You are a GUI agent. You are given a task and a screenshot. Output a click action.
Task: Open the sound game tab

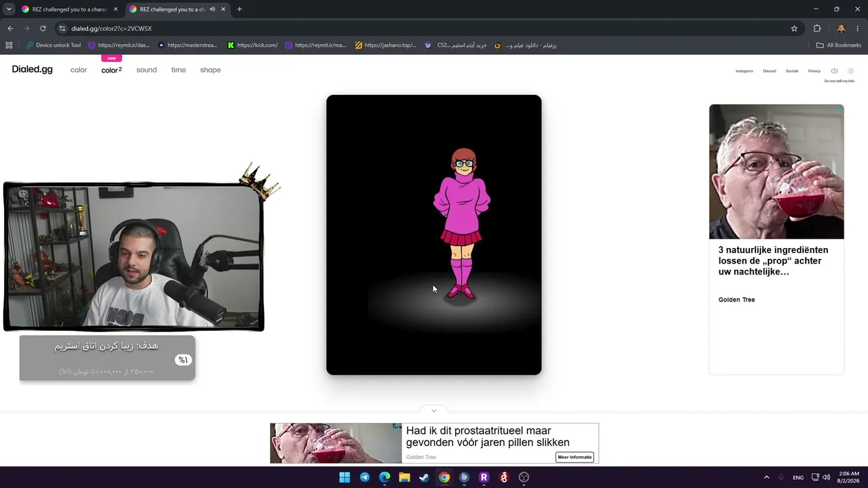(x=146, y=70)
